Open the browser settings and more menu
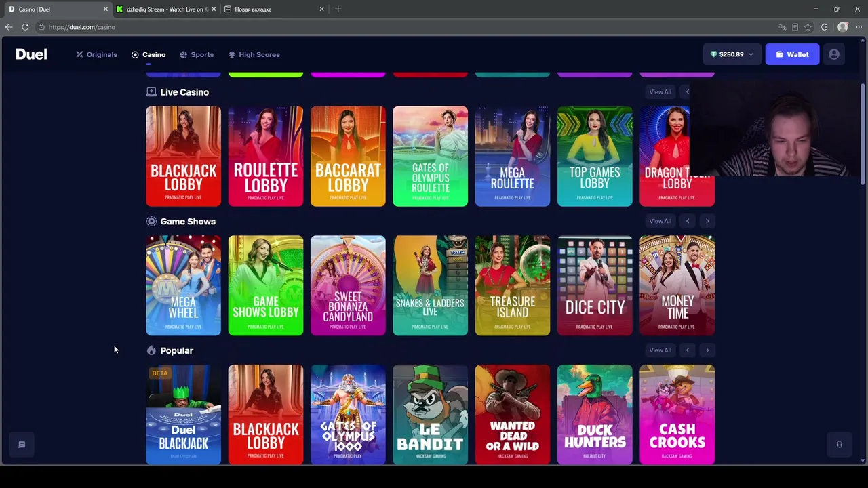 [x=859, y=27]
